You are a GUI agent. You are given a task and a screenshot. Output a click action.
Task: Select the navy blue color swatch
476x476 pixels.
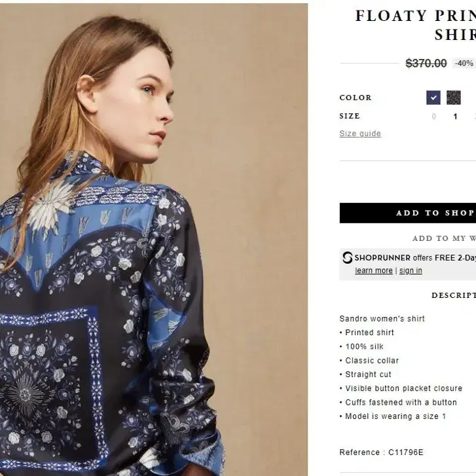tap(433, 98)
